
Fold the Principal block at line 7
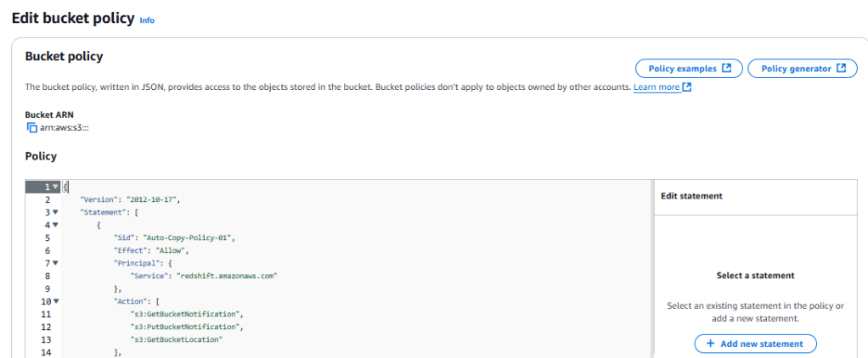click(x=55, y=263)
